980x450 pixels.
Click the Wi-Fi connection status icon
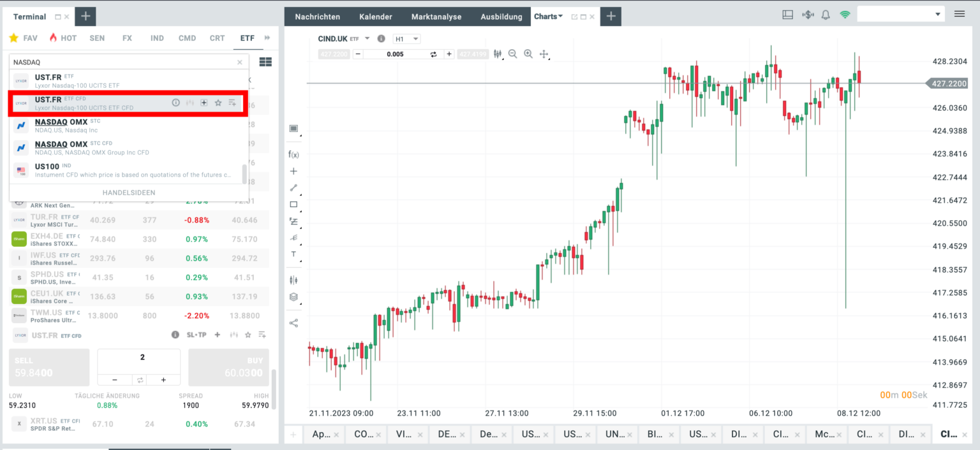point(845,13)
